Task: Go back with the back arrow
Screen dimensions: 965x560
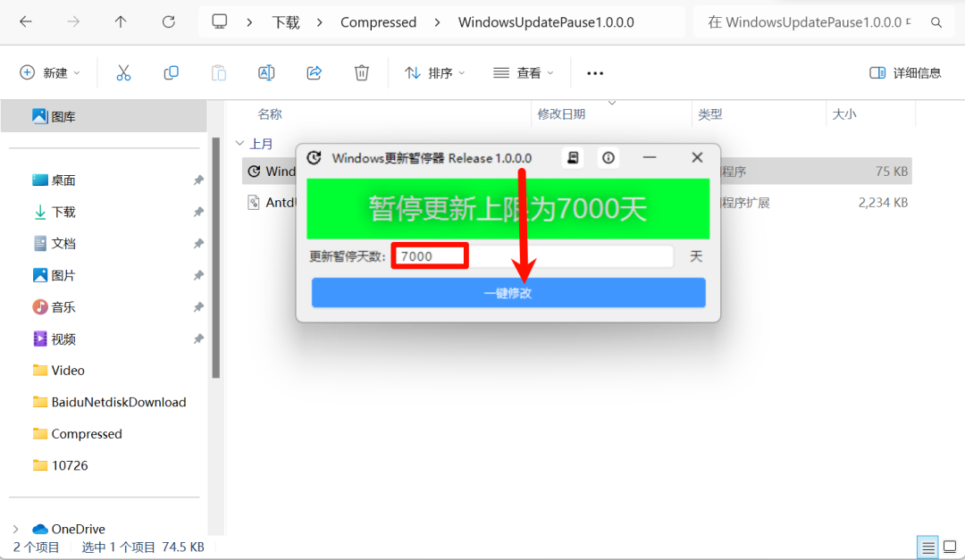Action: [x=26, y=22]
